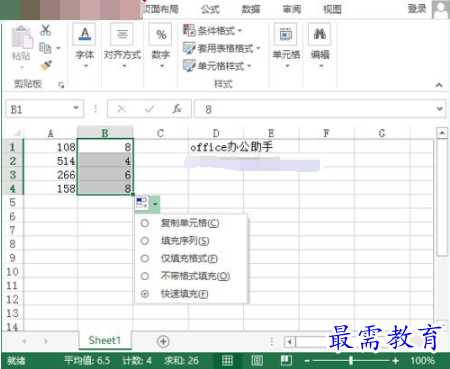The width and height of the screenshot is (450, 369).
Task: Click the fx insert function icon
Action: coord(177,109)
